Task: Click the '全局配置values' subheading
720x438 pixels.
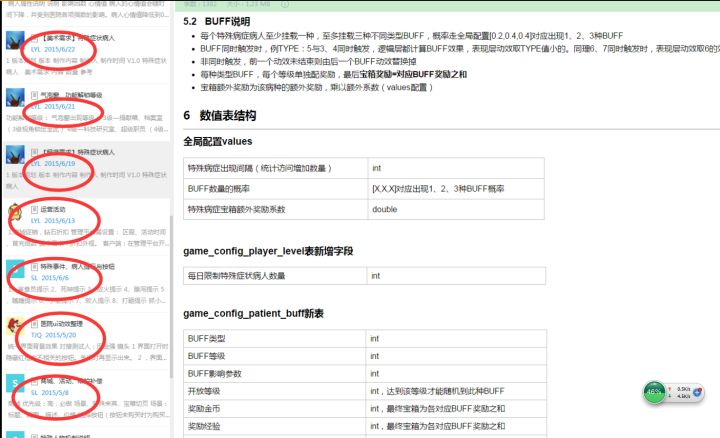Action: click(218, 141)
